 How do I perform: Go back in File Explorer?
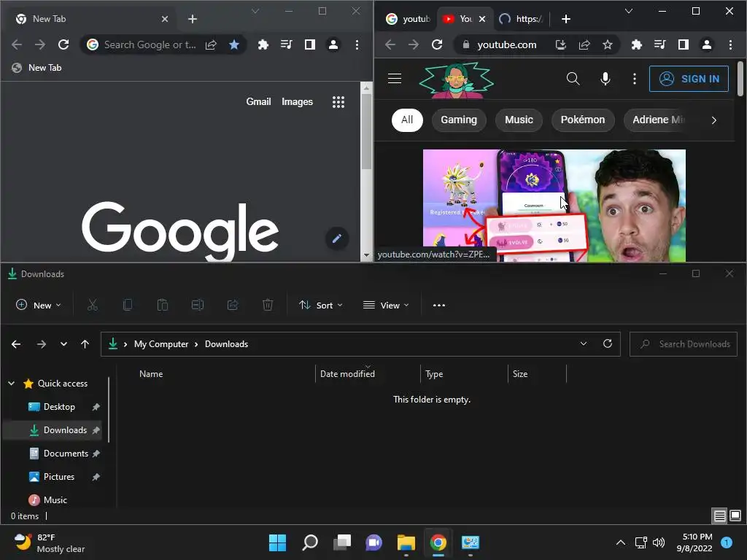click(x=16, y=344)
